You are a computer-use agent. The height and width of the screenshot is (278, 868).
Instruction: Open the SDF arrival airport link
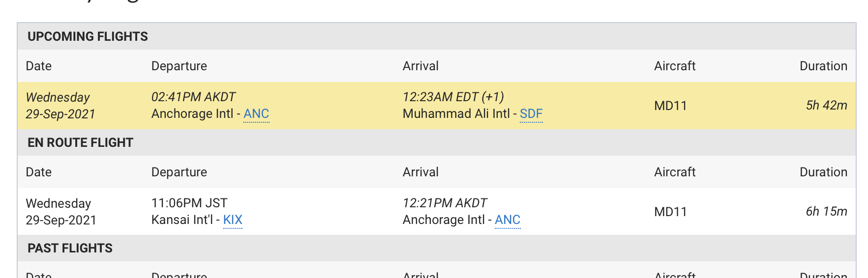531,114
